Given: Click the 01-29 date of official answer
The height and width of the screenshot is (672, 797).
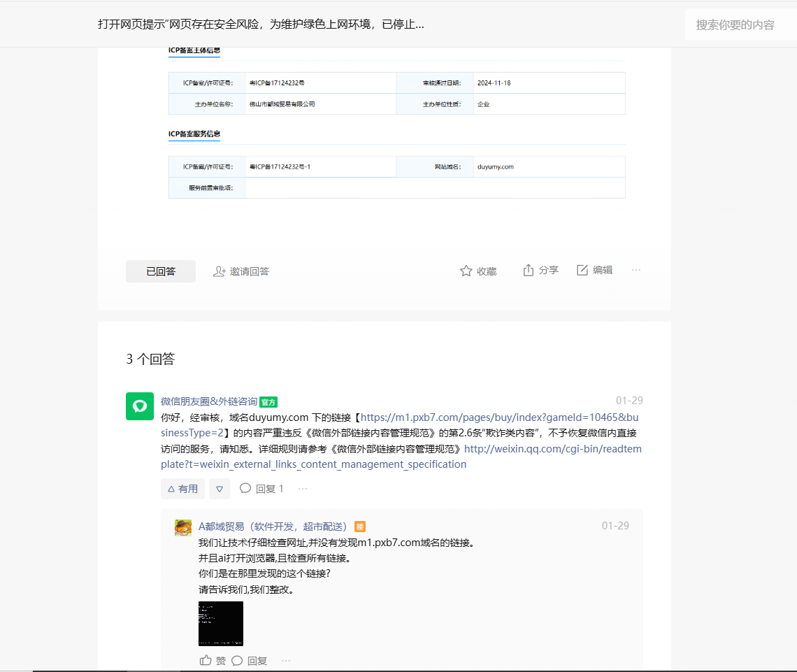Looking at the screenshot, I should pos(629,401).
